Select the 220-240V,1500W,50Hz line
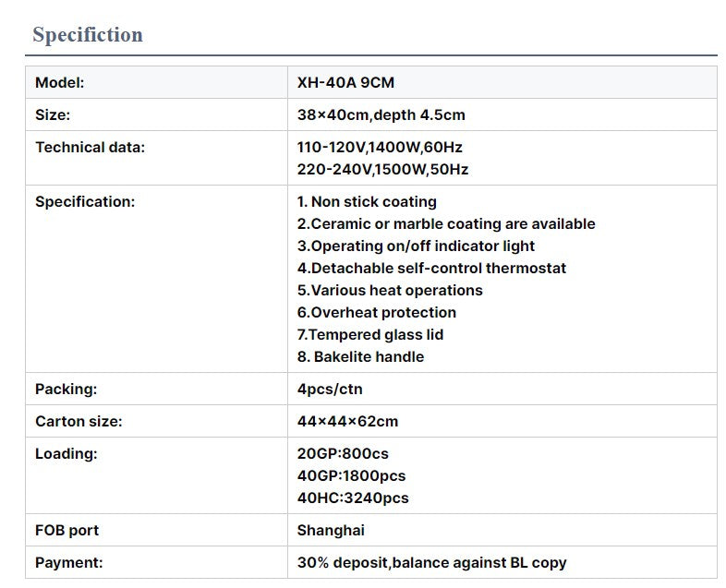The height and width of the screenshot is (588, 726). [x=382, y=169]
